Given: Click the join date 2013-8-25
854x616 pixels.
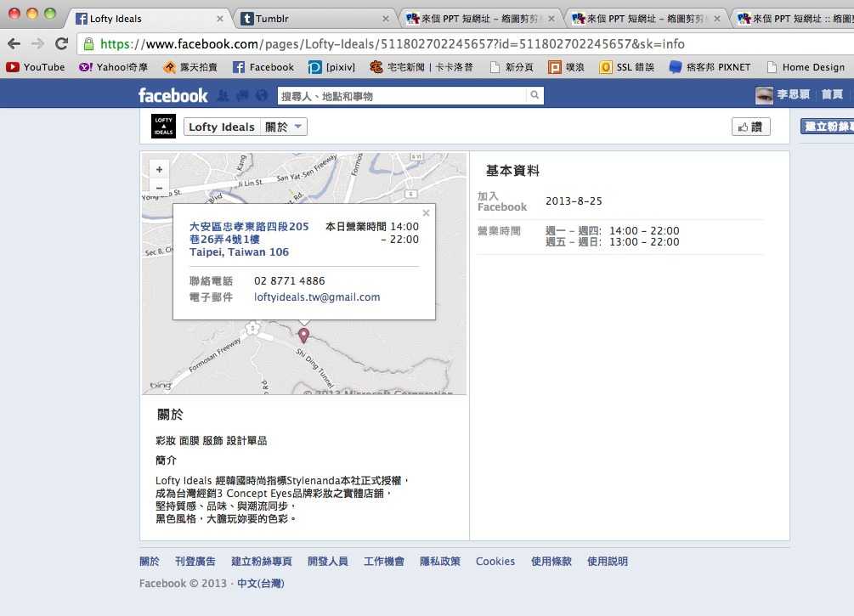Looking at the screenshot, I should coord(574,201).
